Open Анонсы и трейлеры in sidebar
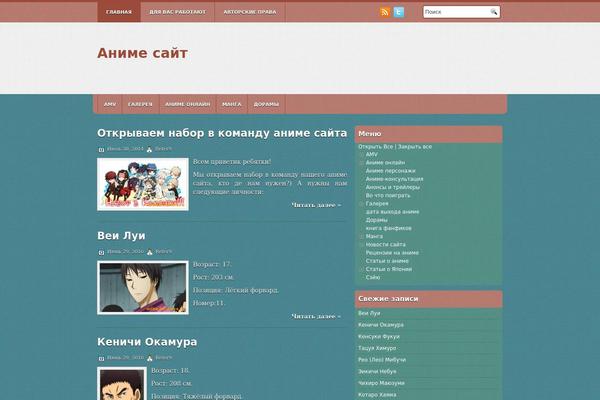 click(393, 187)
